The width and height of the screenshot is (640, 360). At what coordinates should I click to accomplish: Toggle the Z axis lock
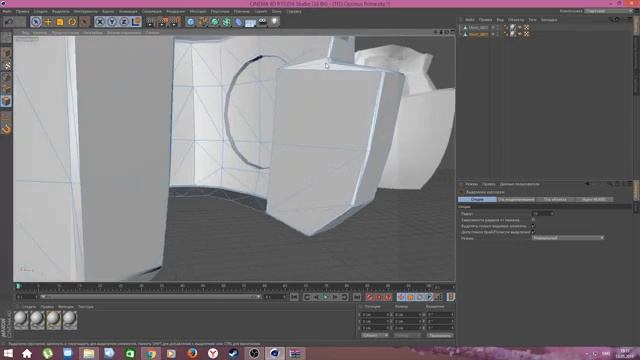pyautogui.click(x=124, y=22)
